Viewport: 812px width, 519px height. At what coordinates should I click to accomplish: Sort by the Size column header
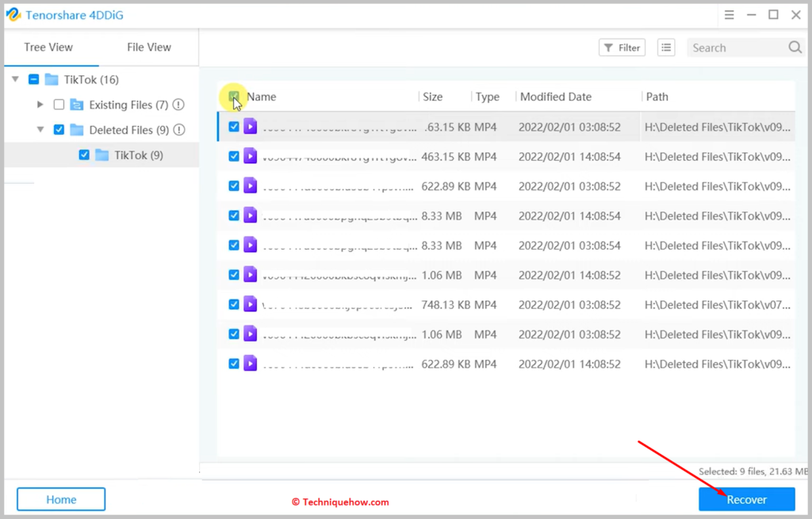pyautogui.click(x=433, y=97)
